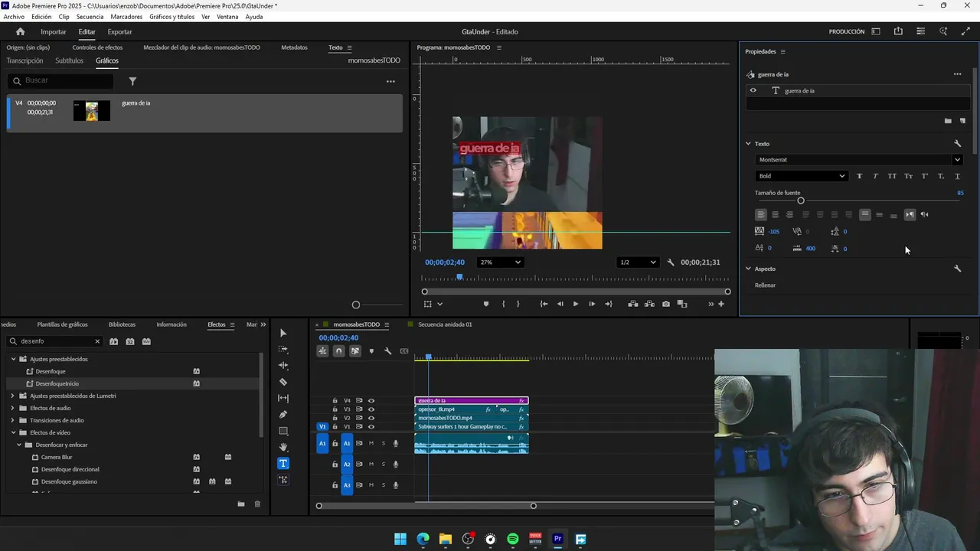Enable underline text style

point(957,176)
